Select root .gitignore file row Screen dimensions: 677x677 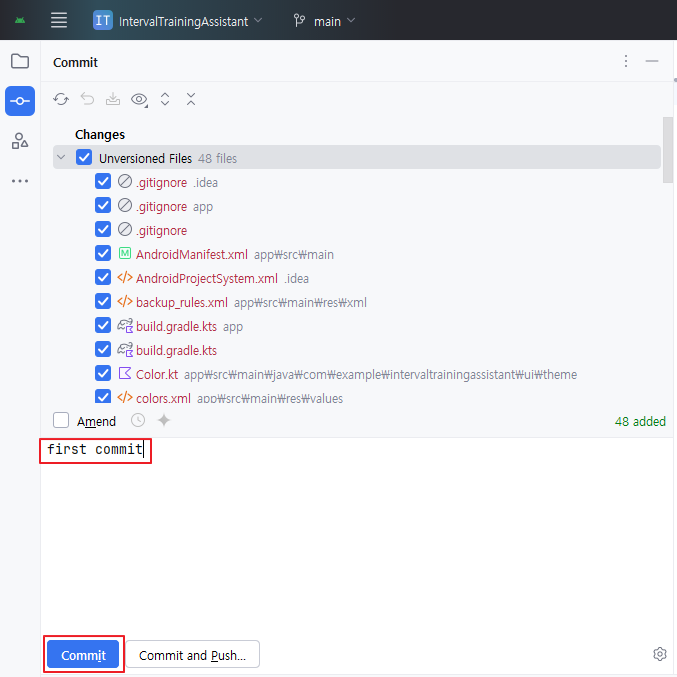pyautogui.click(x=357, y=230)
